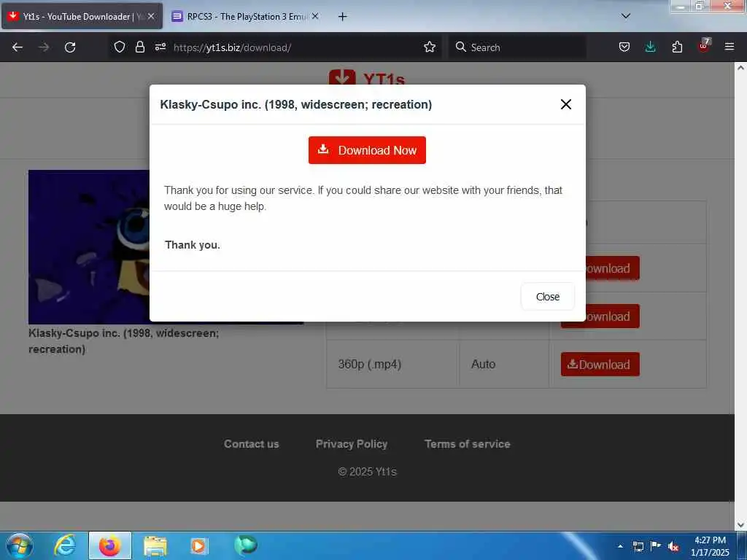Viewport: 747px width, 560px height.
Task: Open Windows Media Player from taskbar
Action: pyautogui.click(x=198, y=545)
